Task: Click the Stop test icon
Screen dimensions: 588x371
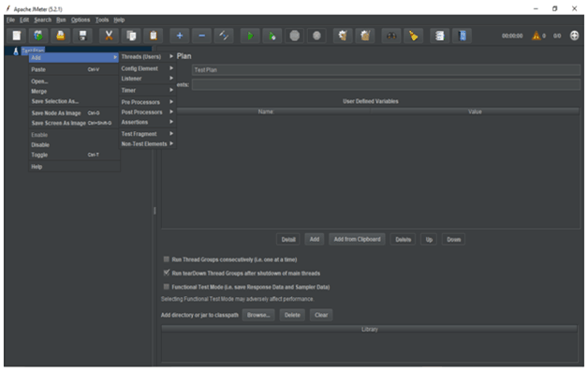Action: click(294, 36)
